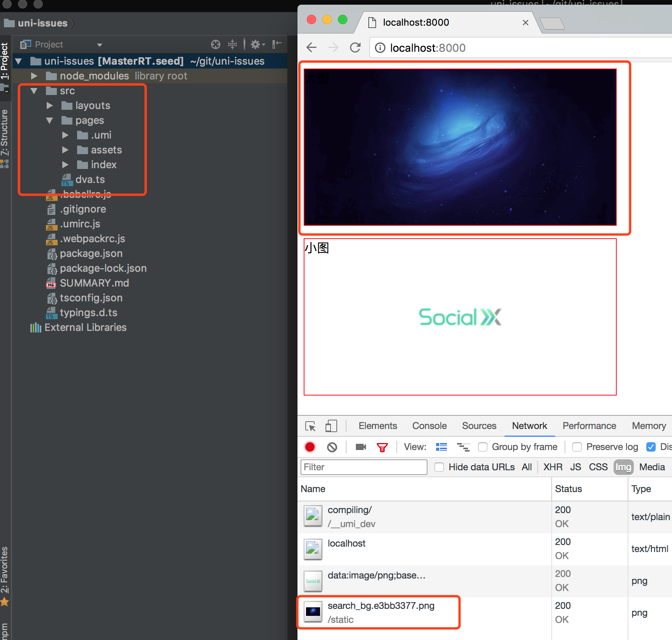Collapse the pages folder
This screenshot has width=672, height=640.
49,120
